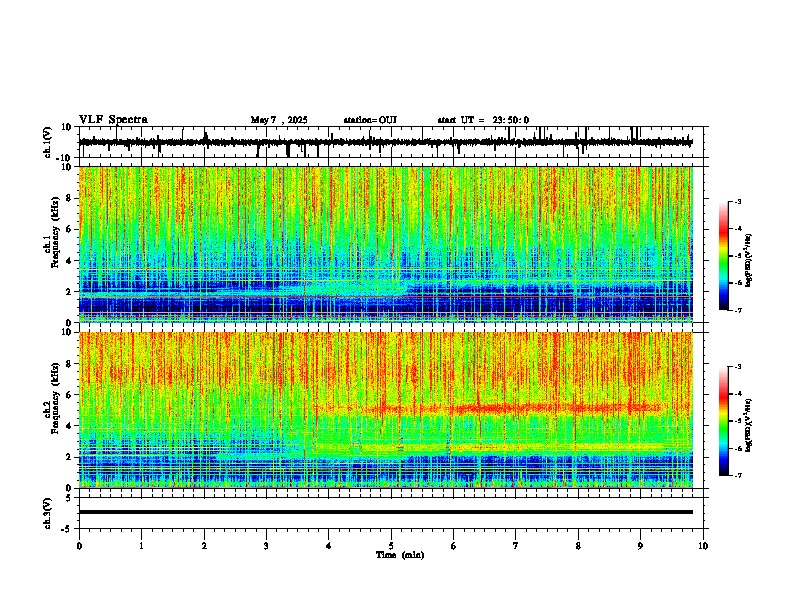Click the ch.2 spectrogram color scale bar
792x612 pixels.
point(724,421)
